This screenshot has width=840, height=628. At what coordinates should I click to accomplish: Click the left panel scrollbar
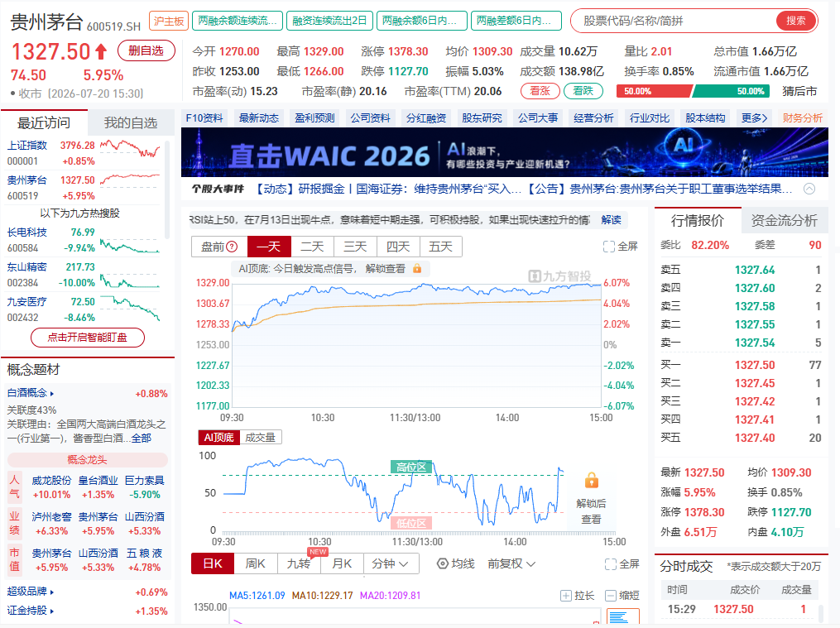(167, 190)
